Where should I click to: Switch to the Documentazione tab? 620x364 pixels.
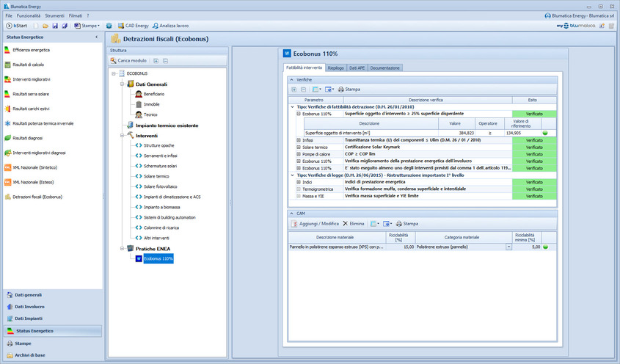click(384, 68)
